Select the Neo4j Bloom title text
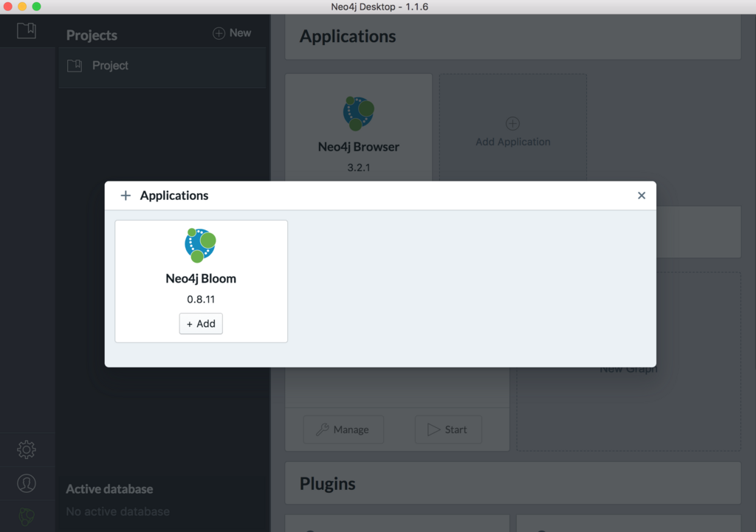Screen dimensions: 756x532 point(201,278)
